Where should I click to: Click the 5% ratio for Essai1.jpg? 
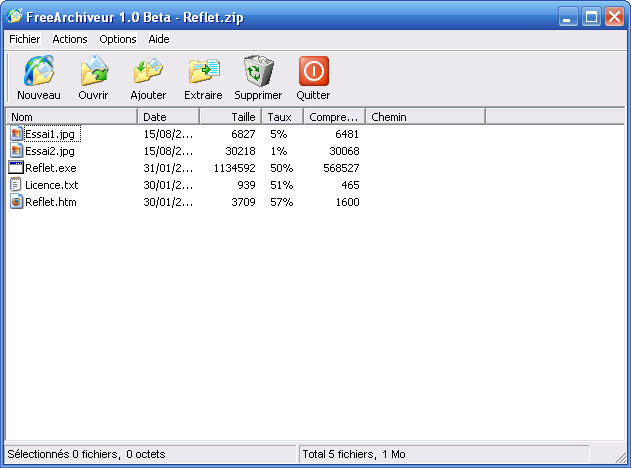pyautogui.click(x=278, y=134)
